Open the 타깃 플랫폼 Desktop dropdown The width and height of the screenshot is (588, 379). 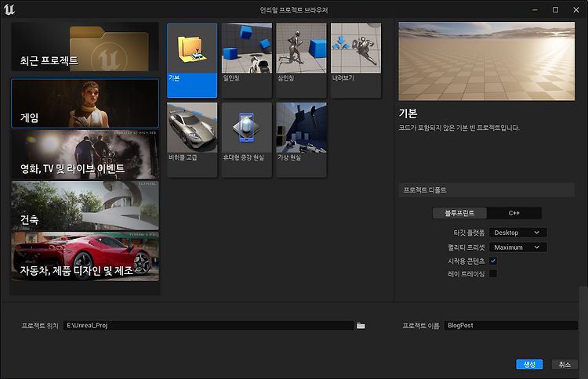(x=518, y=233)
